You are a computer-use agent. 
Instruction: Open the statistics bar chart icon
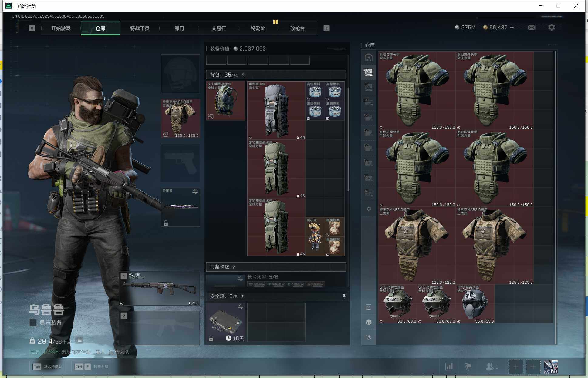(x=449, y=367)
